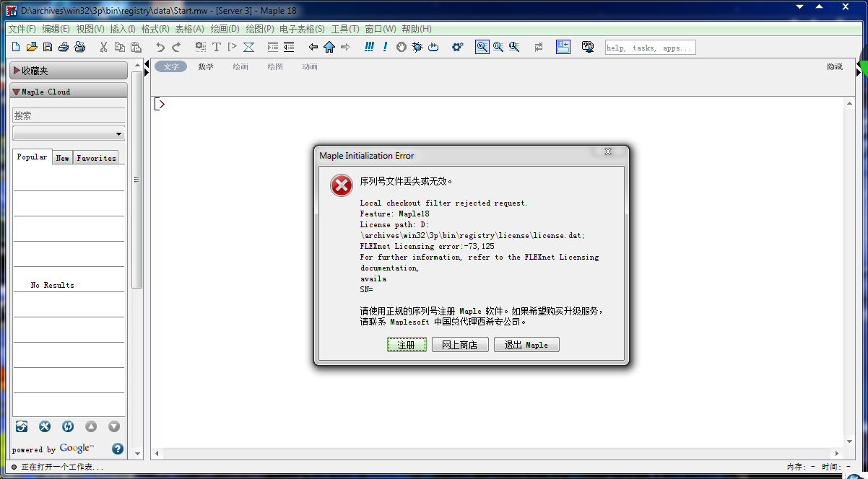The image size is (868, 479).
Task: Click the Maple Cloud up arrow icon
Action: tap(91, 426)
